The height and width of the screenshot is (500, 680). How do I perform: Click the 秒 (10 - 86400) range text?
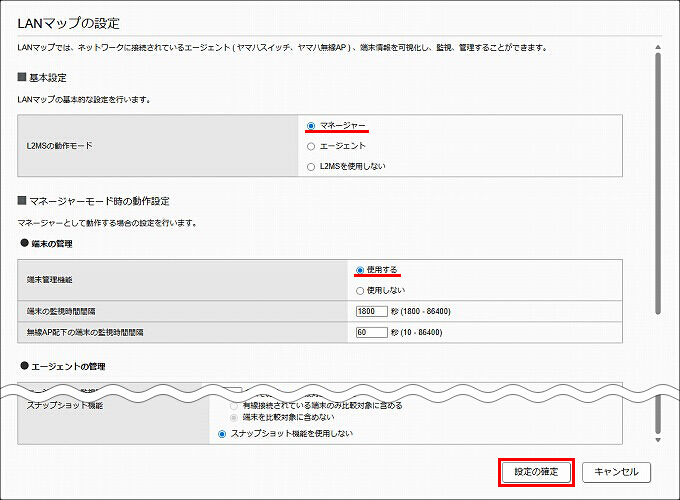pos(416,332)
